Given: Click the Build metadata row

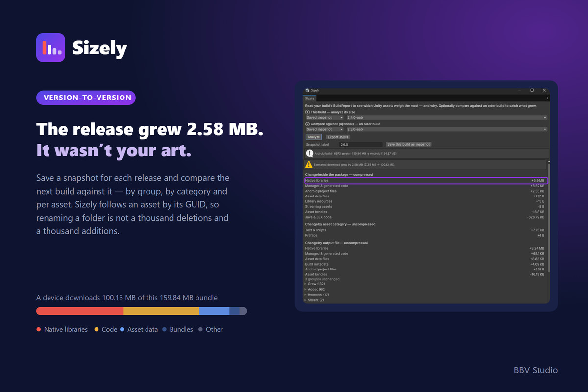Looking at the screenshot, I should click(425, 264).
